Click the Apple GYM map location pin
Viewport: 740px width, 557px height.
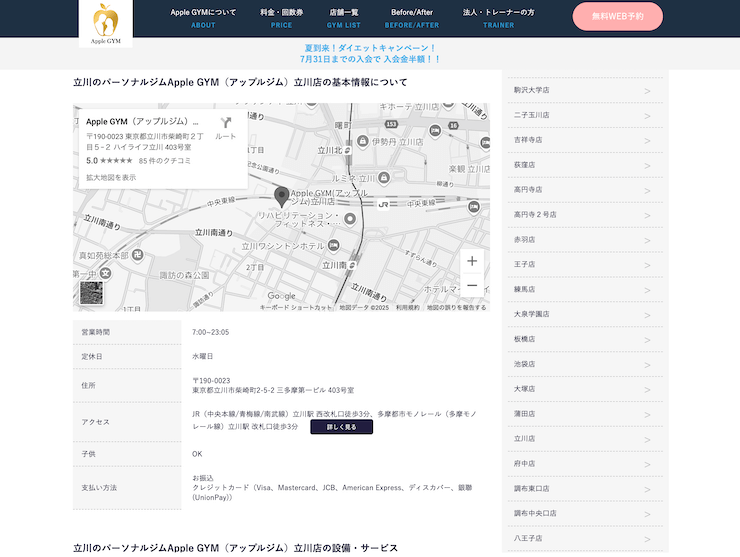click(282, 197)
